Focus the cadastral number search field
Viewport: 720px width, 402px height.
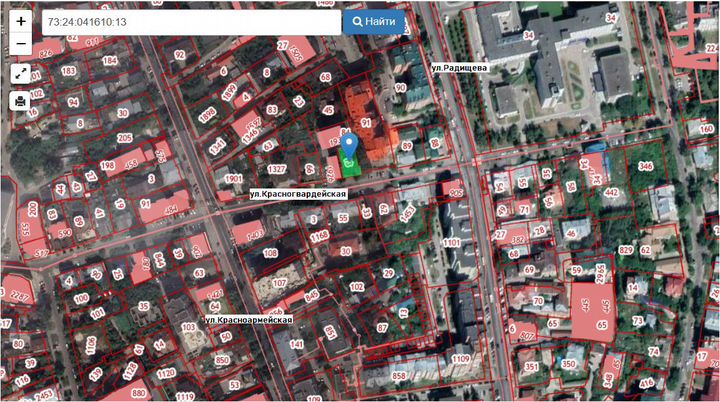190,21
